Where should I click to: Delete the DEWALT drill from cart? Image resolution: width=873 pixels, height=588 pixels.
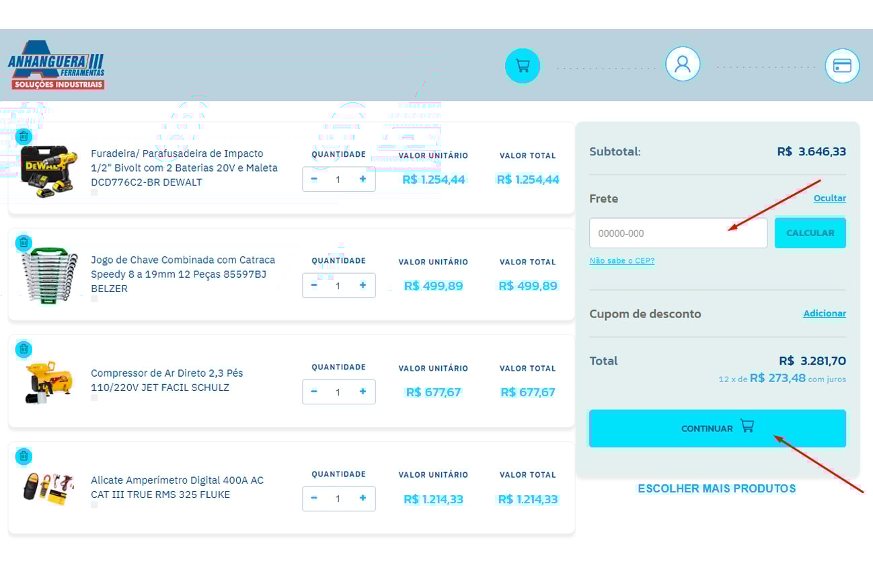tap(24, 137)
